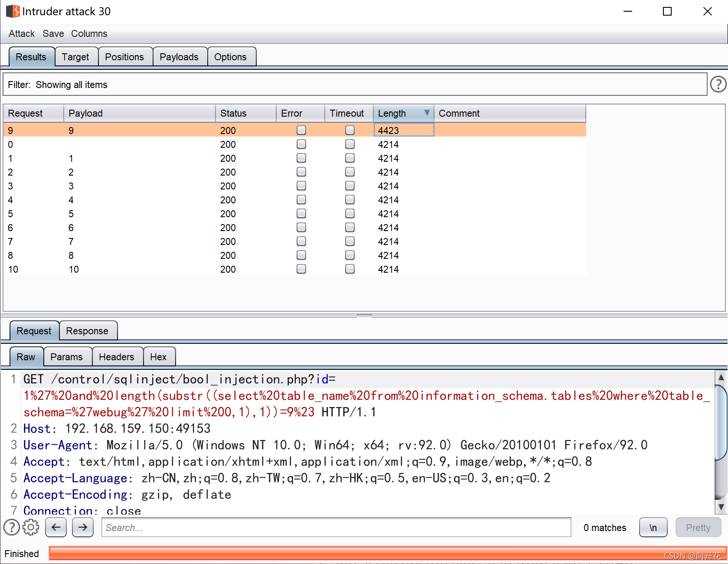Open search settings gear icon
Viewport: 728px width, 564px height.
(31, 527)
